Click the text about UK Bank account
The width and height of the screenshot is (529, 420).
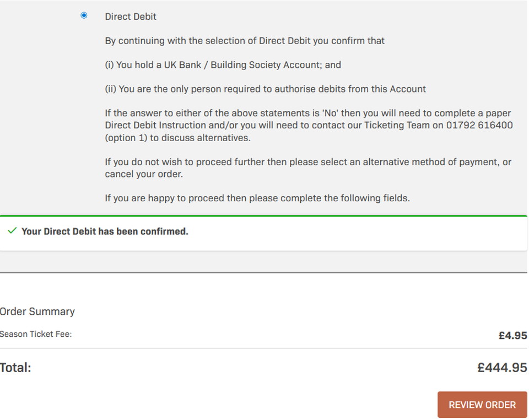(x=223, y=64)
